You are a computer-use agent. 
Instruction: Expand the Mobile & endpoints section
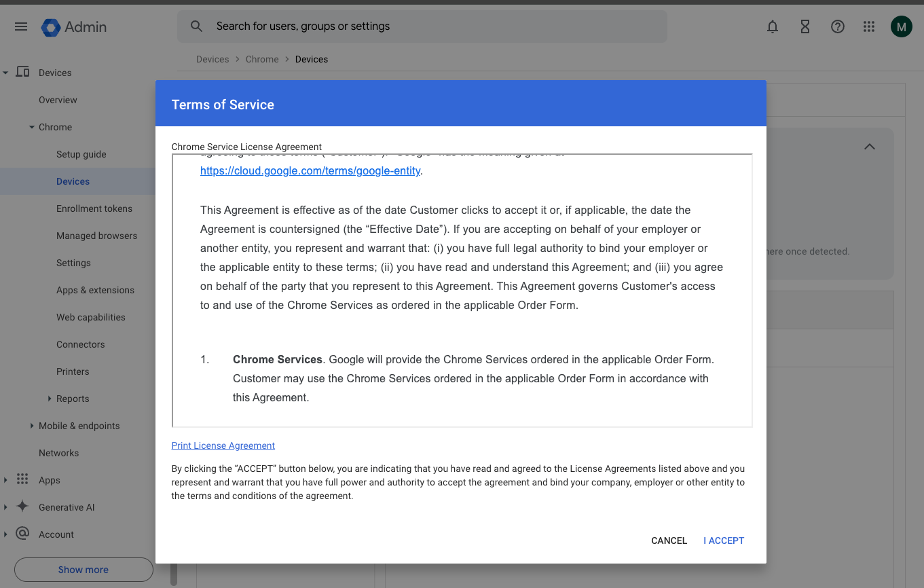(x=32, y=426)
